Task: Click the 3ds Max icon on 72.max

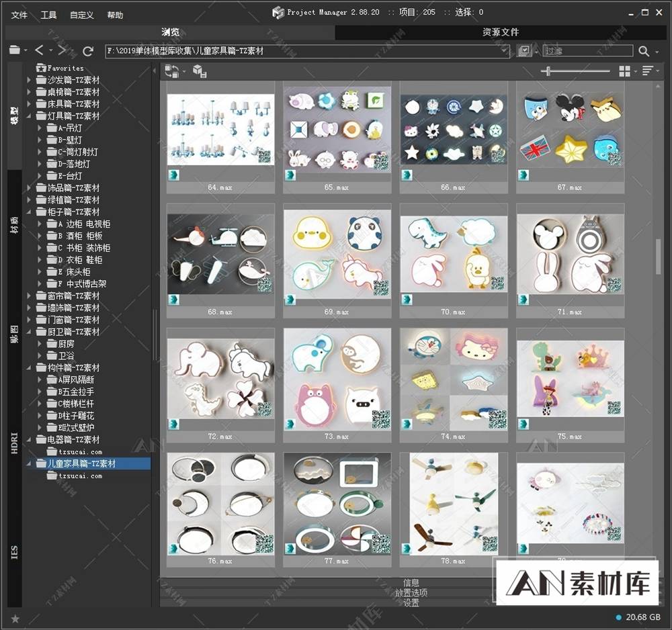Action: 173,424
